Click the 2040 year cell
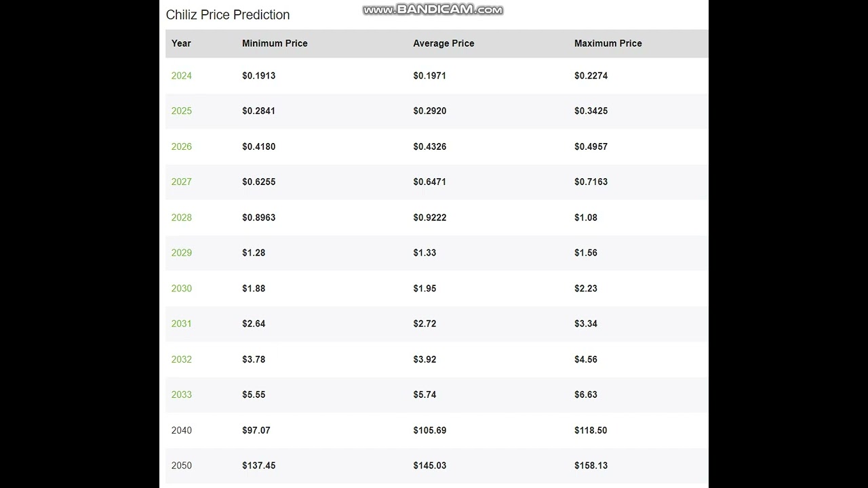 181,430
